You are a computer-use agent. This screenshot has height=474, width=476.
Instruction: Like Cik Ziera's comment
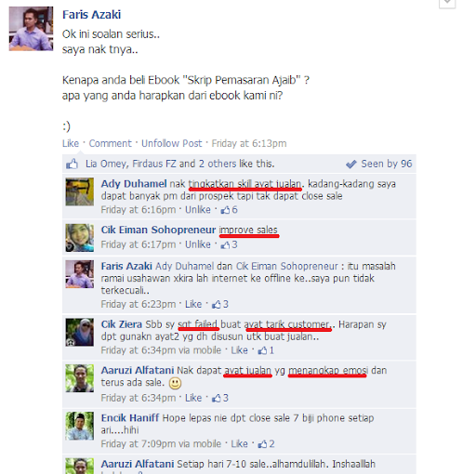[239, 350]
